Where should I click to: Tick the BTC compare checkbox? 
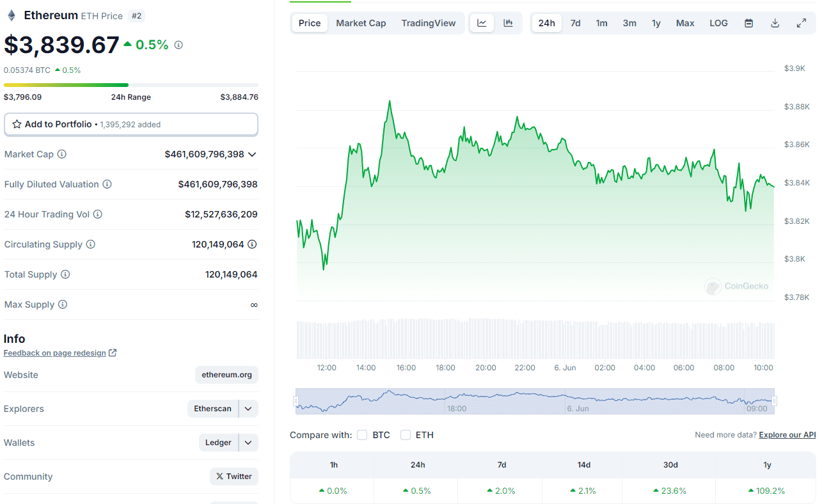click(362, 435)
